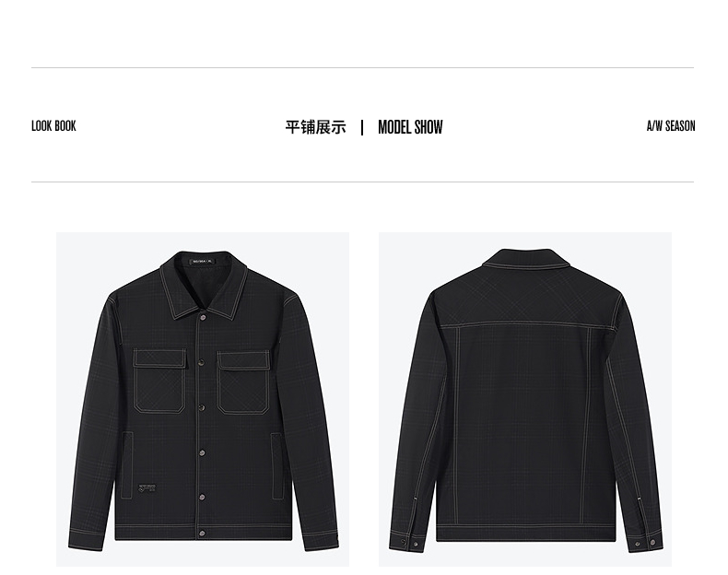The width and height of the screenshot is (728, 575).
Task: Click the A/W SEASON label
Action: click(x=671, y=125)
